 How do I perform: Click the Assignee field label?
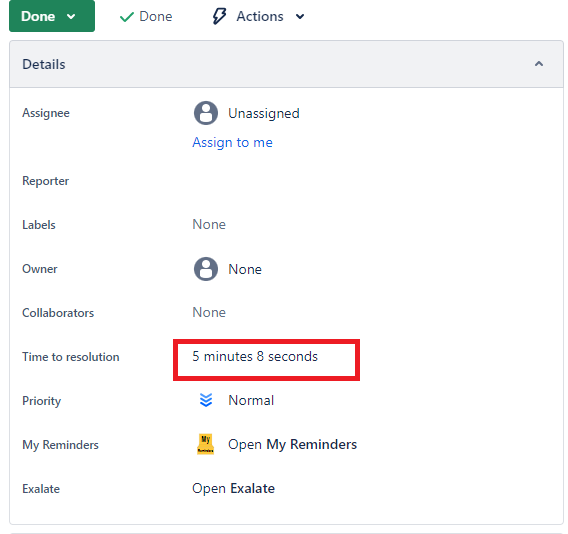pyautogui.click(x=46, y=113)
